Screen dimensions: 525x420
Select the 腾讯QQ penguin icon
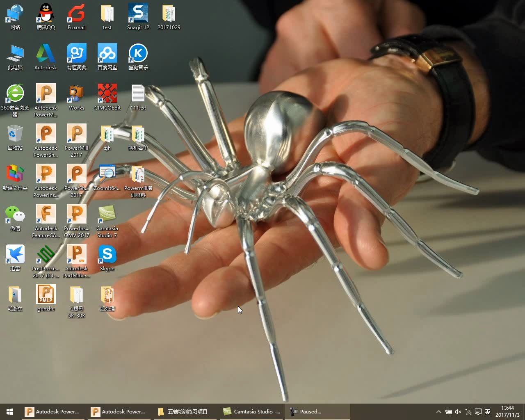(x=46, y=17)
